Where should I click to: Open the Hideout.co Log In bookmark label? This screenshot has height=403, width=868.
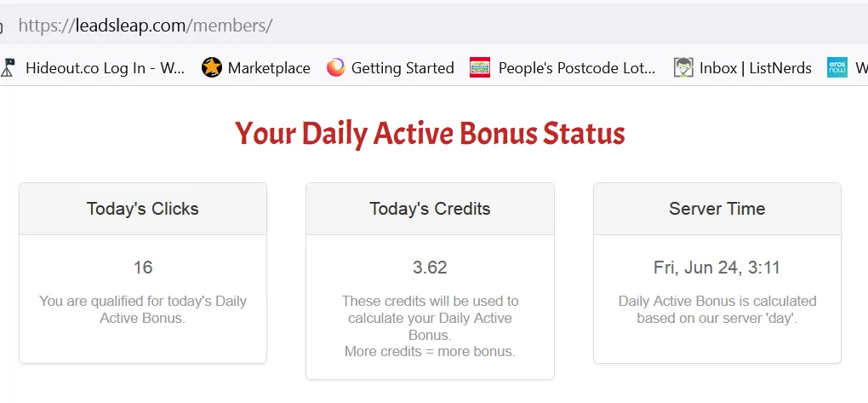[106, 68]
